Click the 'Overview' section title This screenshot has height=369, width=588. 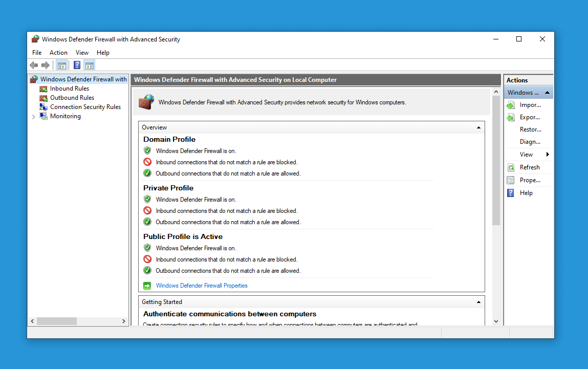pos(155,127)
